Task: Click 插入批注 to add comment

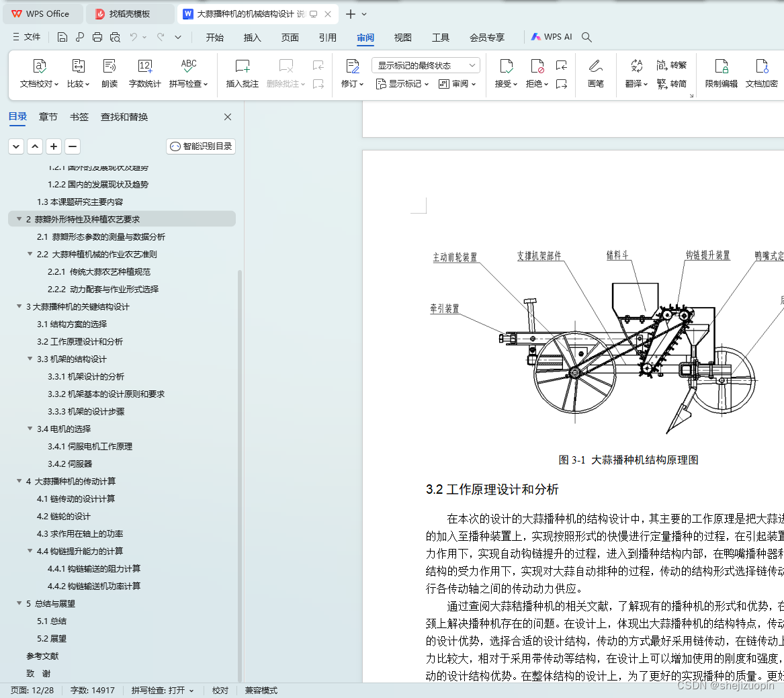Action: point(242,73)
